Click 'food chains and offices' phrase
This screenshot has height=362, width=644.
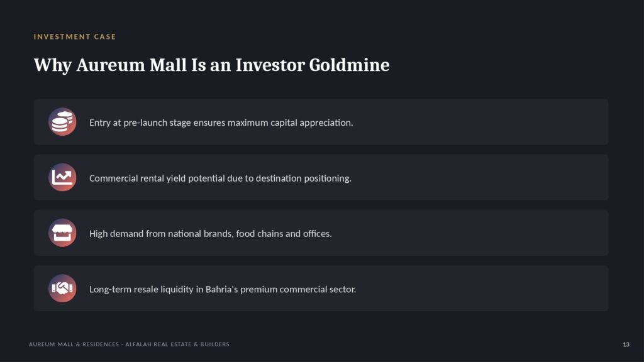coord(284,234)
